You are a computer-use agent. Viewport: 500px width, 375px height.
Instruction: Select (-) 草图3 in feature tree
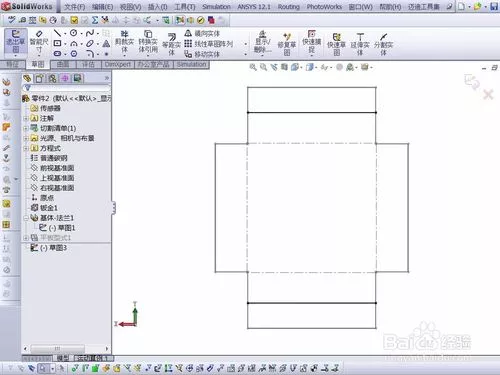[x=49, y=248]
